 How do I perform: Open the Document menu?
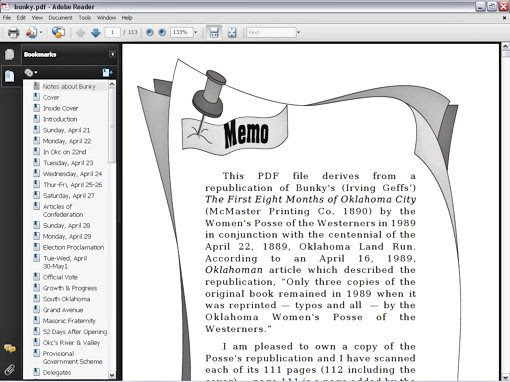(x=60, y=18)
